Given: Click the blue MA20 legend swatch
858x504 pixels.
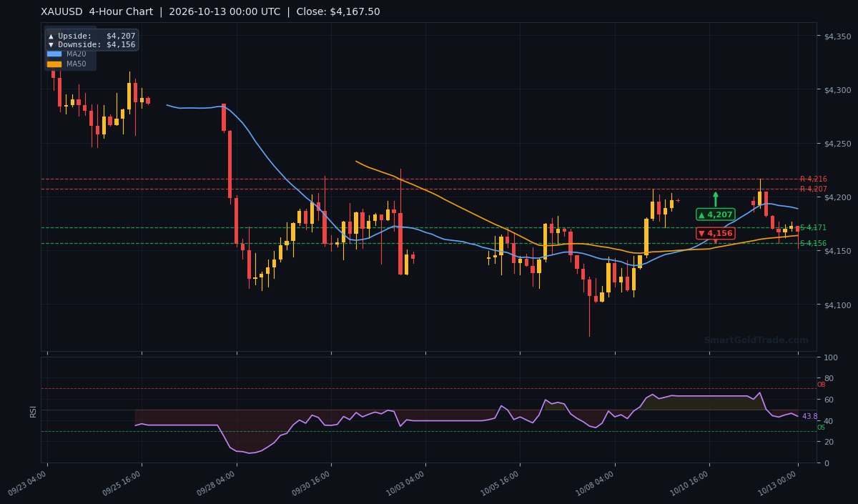Looking at the screenshot, I should [x=54, y=54].
